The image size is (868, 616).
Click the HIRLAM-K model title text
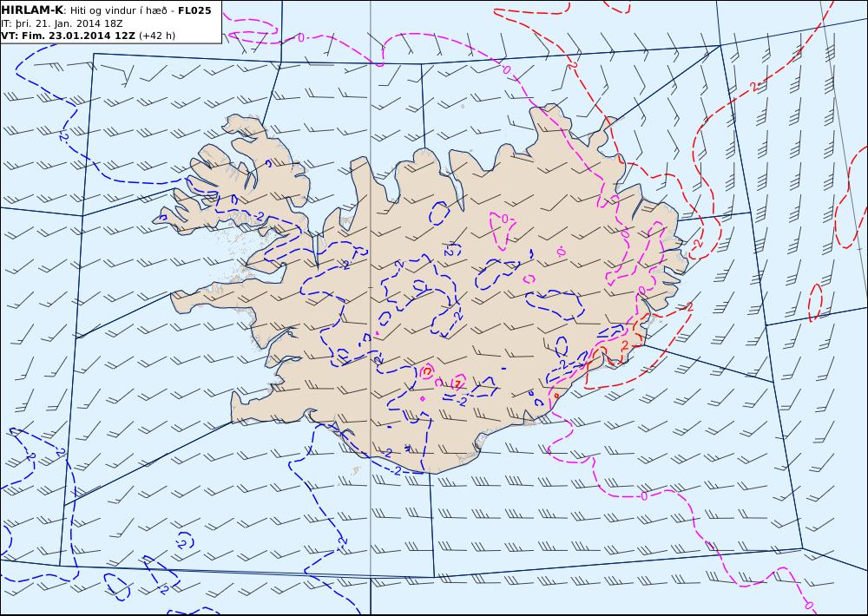[x=32, y=10]
